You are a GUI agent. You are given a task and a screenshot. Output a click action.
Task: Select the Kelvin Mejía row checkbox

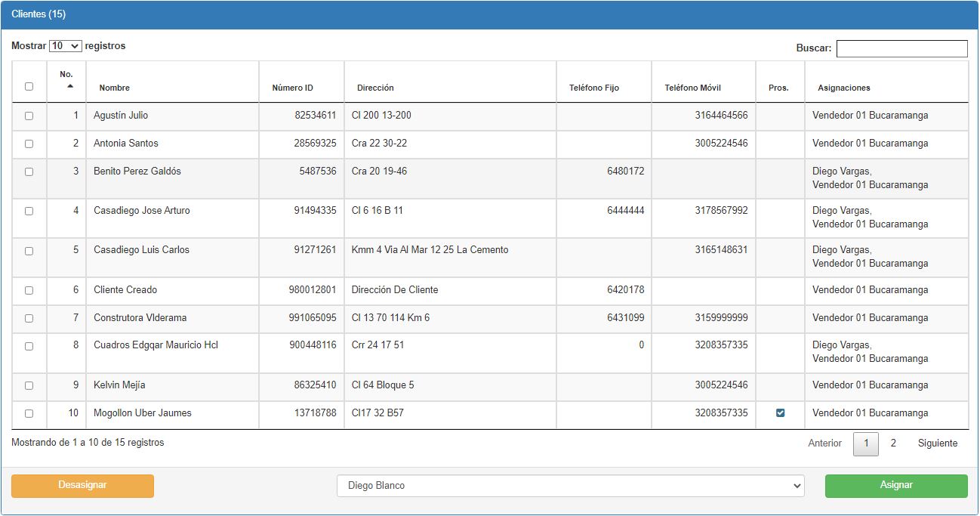29,386
